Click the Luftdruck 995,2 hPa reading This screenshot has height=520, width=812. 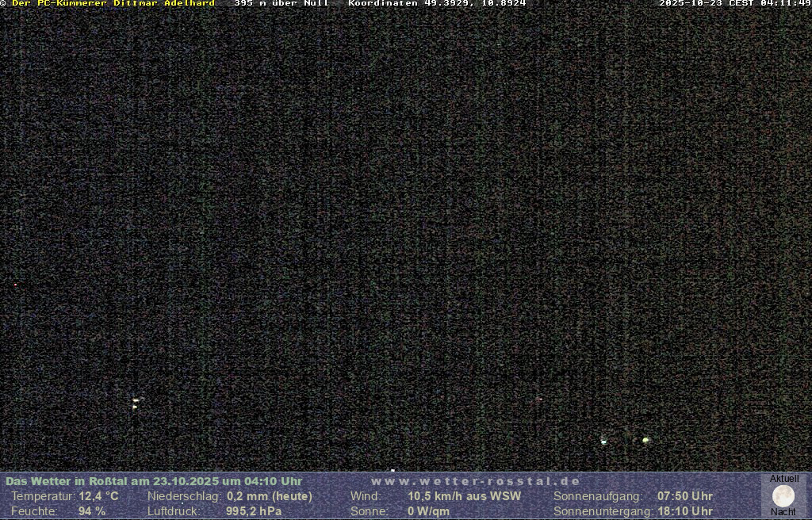[x=254, y=511]
